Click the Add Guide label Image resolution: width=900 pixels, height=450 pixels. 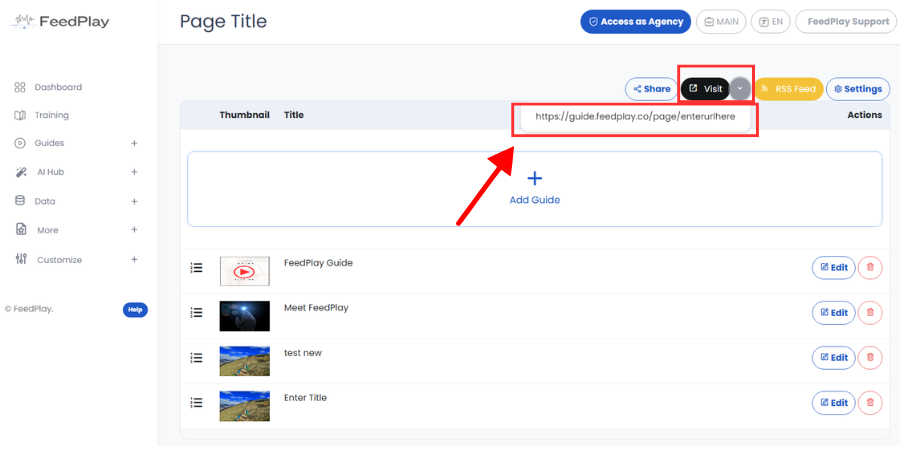click(x=534, y=200)
